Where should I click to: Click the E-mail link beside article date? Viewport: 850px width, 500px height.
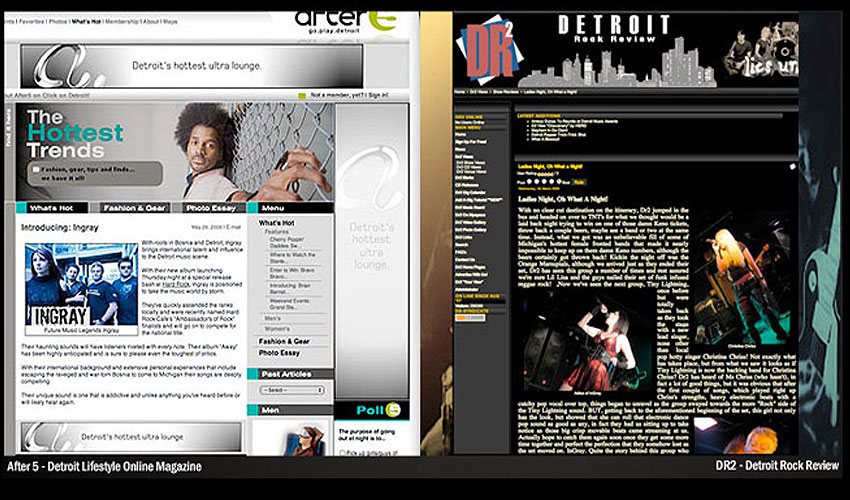point(233,227)
